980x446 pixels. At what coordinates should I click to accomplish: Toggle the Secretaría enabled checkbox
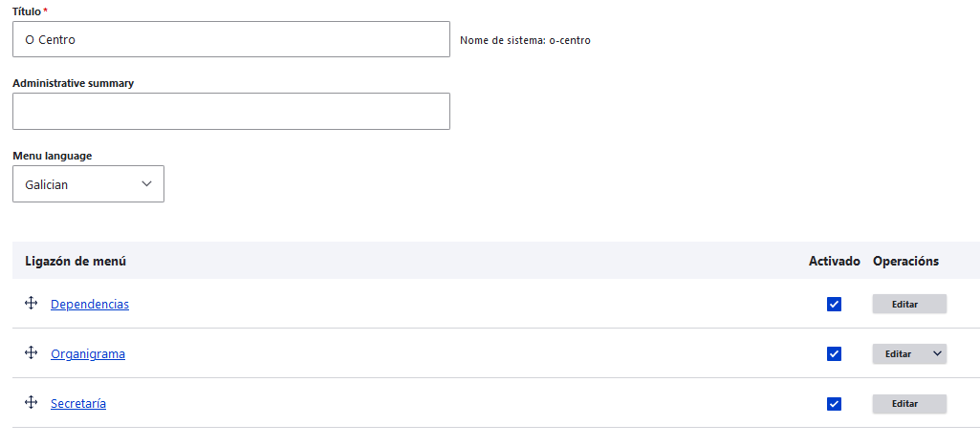[834, 403]
